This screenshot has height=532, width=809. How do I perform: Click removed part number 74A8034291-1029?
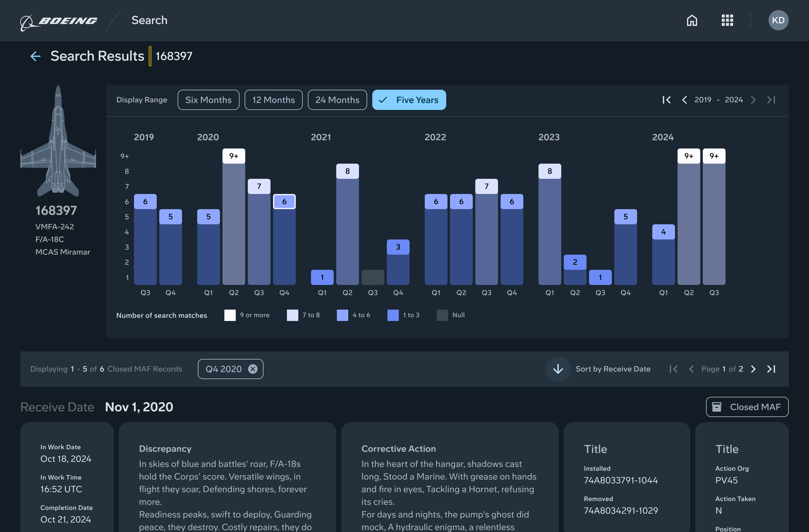tap(621, 511)
